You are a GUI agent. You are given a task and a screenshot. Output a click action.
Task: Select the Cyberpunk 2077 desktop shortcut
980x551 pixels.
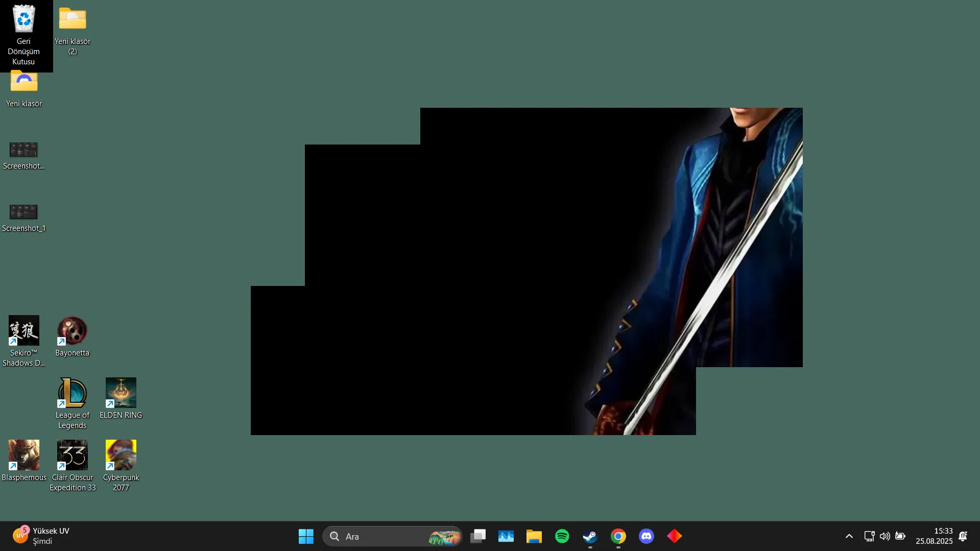coord(121,466)
